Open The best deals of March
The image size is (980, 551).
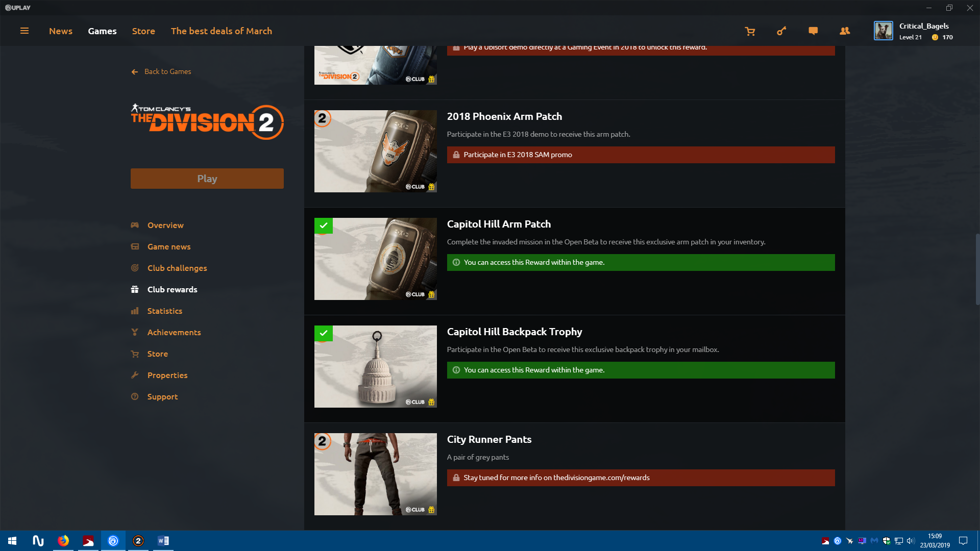[x=222, y=31]
